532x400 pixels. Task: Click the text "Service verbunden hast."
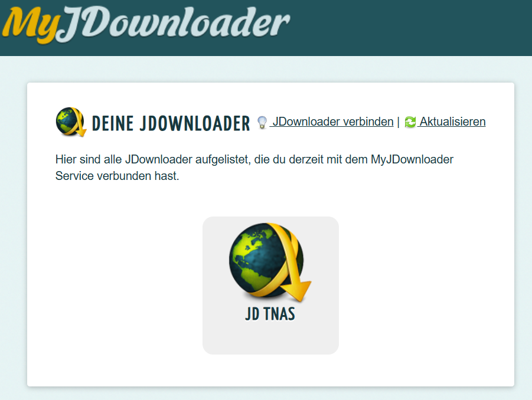coord(117,176)
